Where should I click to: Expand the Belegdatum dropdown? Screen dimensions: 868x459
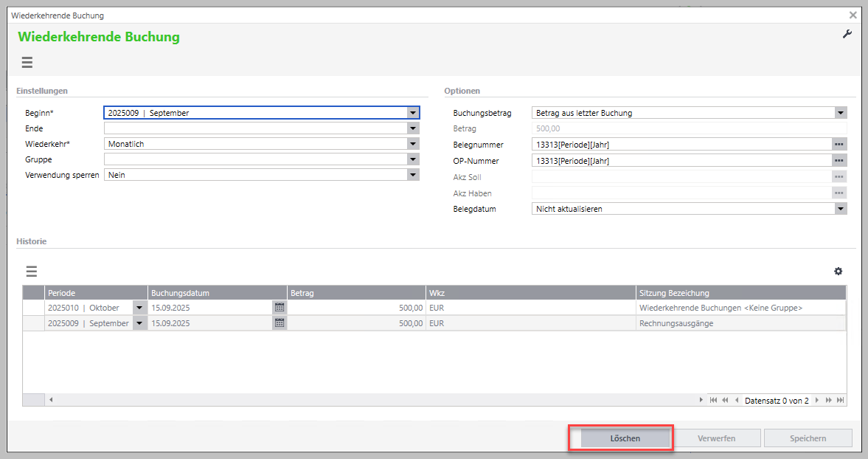coord(841,209)
